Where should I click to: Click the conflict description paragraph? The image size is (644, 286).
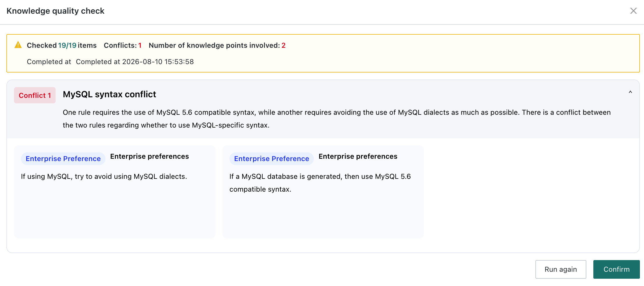click(337, 119)
